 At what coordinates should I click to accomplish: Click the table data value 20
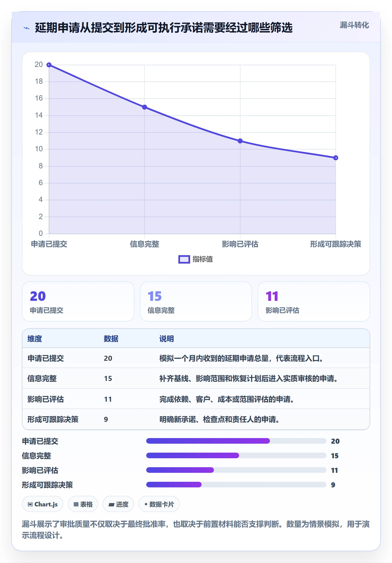tap(108, 358)
